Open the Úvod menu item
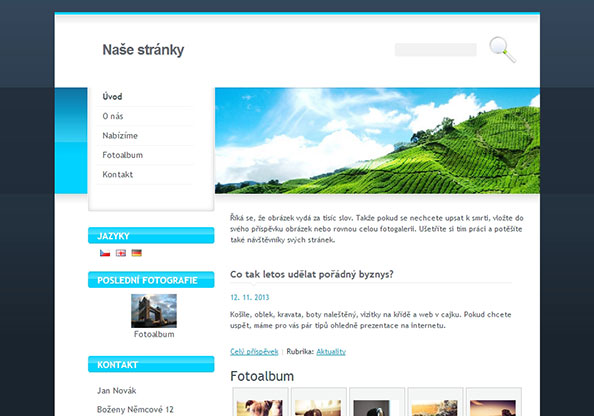This screenshot has height=416, width=594. click(112, 97)
